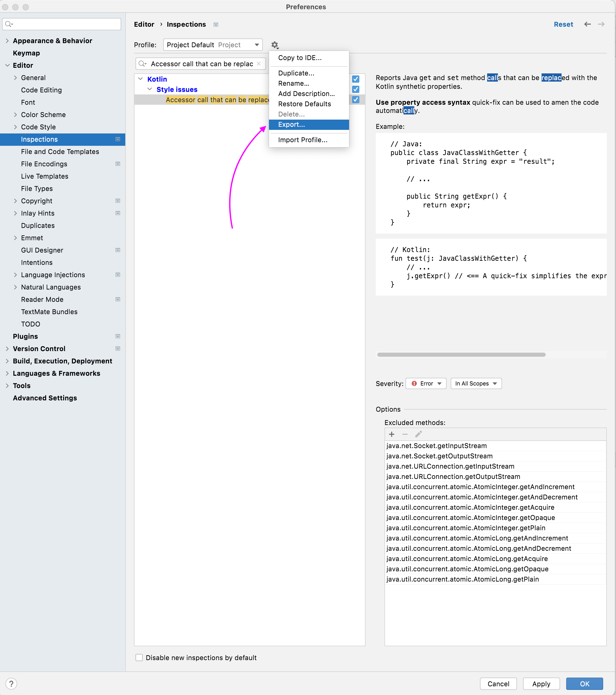Click the add excluded method plus icon
Viewport: 616px width, 695px height.
392,434
